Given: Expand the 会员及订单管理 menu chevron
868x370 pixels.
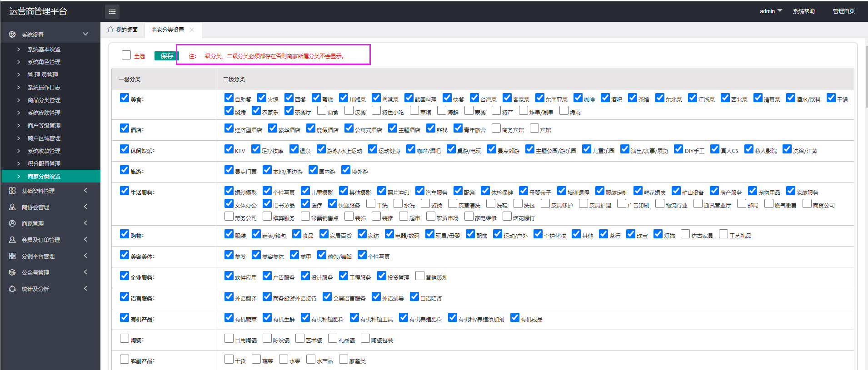Looking at the screenshot, I should [x=85, y=240].
